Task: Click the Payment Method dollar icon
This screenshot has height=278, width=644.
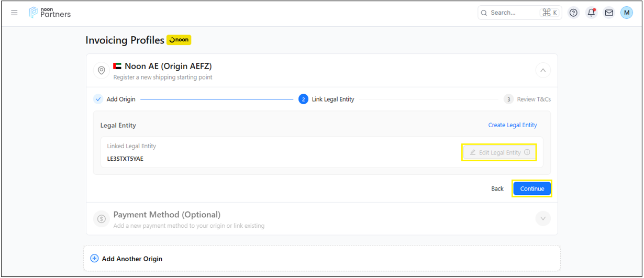Action: 102,218
